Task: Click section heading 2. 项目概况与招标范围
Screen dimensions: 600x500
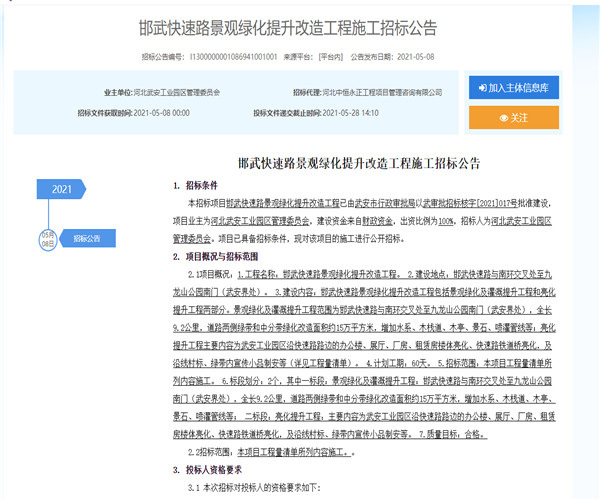Action: coord(215,257)
